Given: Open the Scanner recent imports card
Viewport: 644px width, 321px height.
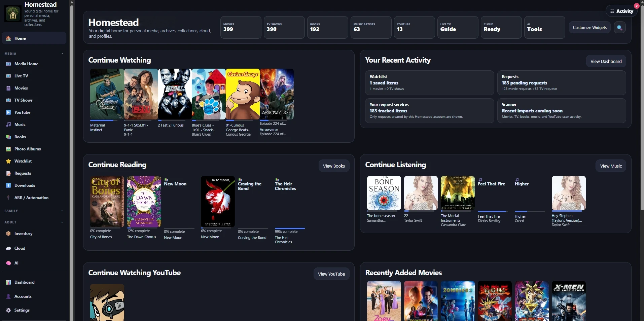Looking at the screenshot, I should tap(562, 111).
